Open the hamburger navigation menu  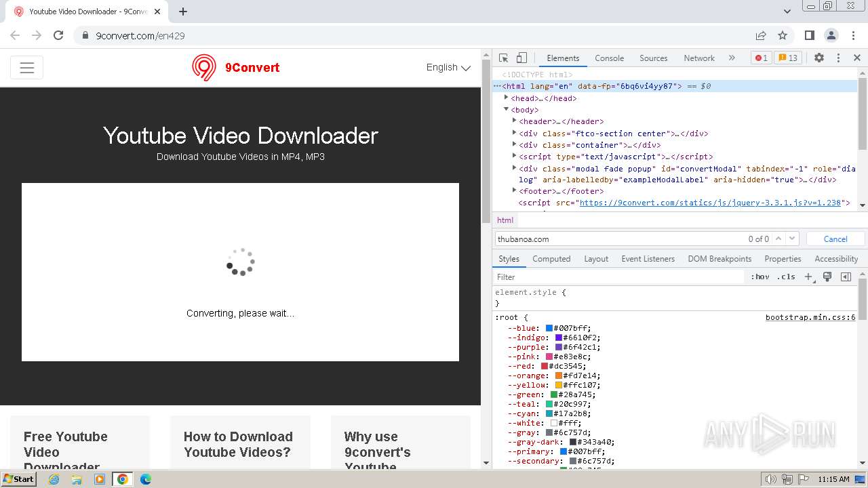pos(27,68)
